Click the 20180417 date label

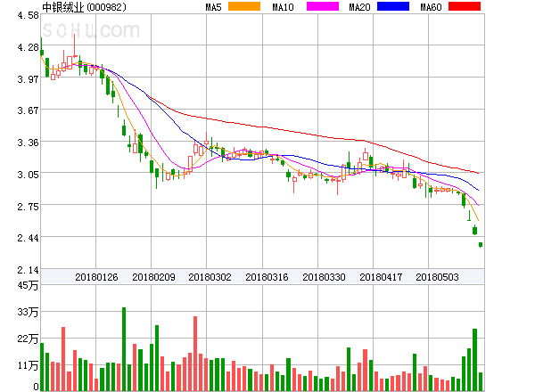[x=381, y=277]
